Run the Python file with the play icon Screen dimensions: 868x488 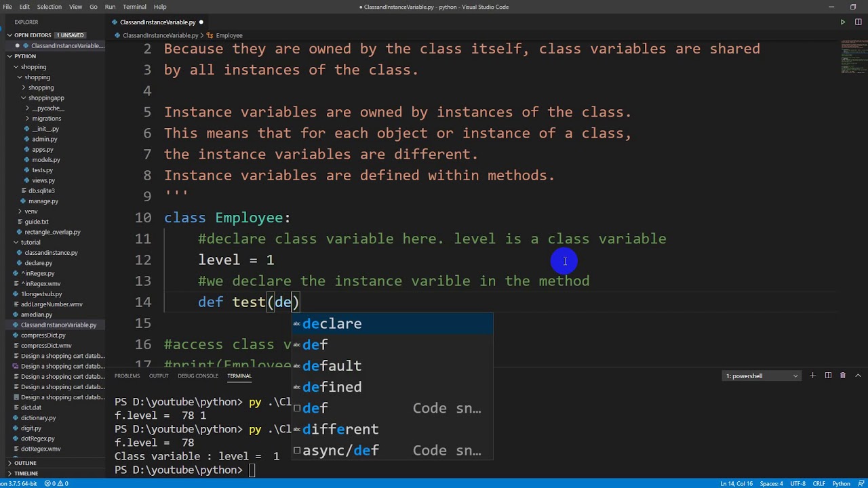click(842, 22)
